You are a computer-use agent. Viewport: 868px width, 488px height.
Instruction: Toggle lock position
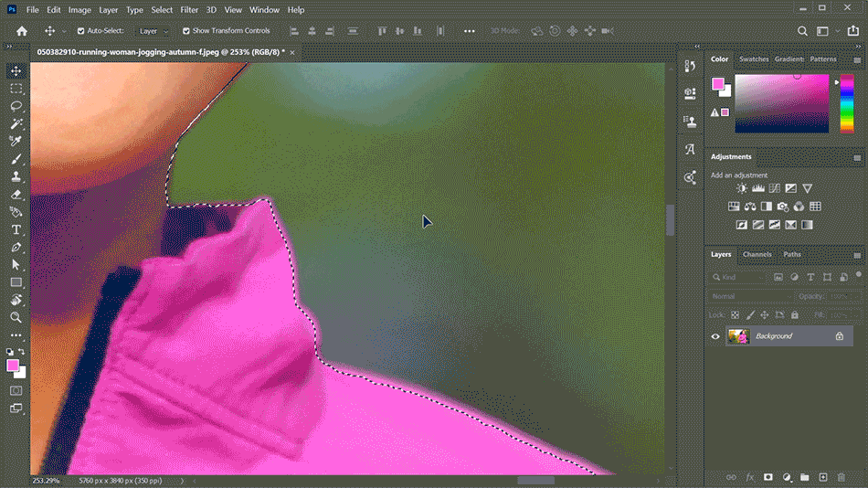pos(765,314)
